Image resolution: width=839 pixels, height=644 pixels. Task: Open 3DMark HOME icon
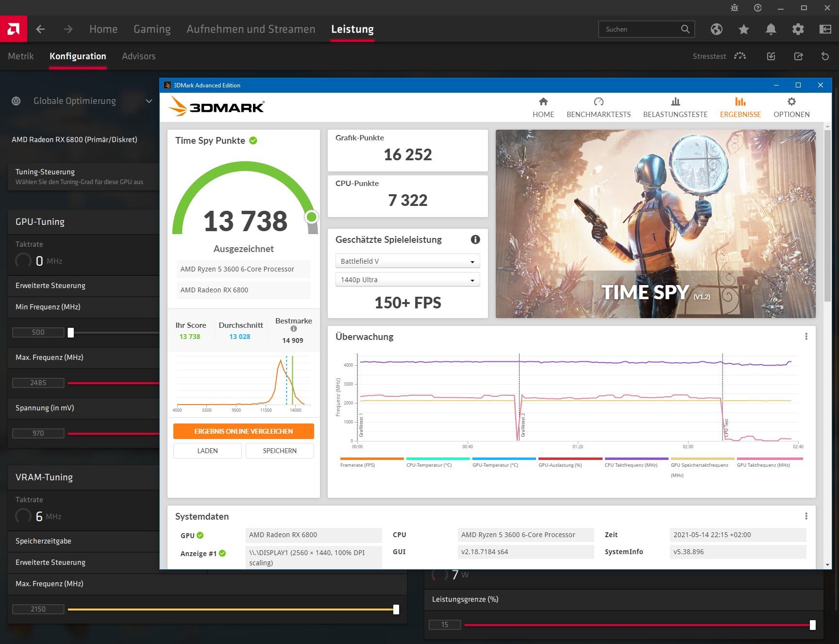click(543, 102)
